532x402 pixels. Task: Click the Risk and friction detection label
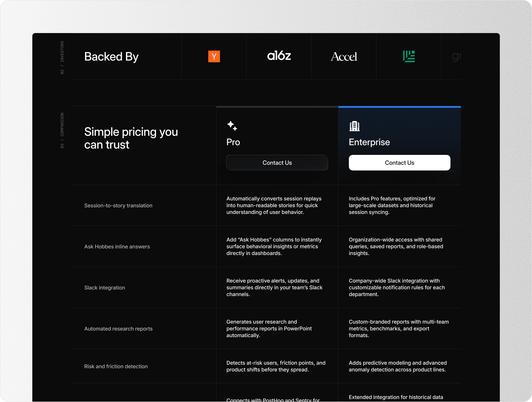click(116, 366)
